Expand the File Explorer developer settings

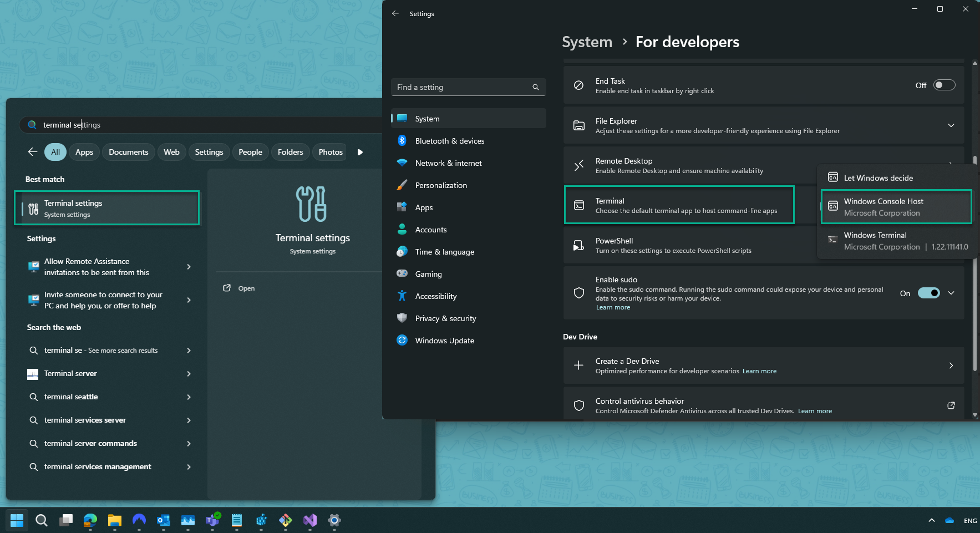[x=951, y=125]
